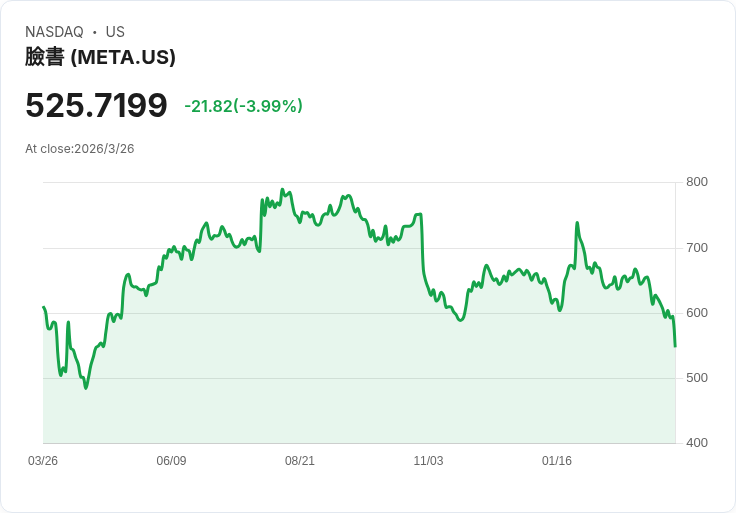This screenshot has width=736, height=513.
Task: Click the -21.82(-3.99%) change indicator
Action: point(243,106)
